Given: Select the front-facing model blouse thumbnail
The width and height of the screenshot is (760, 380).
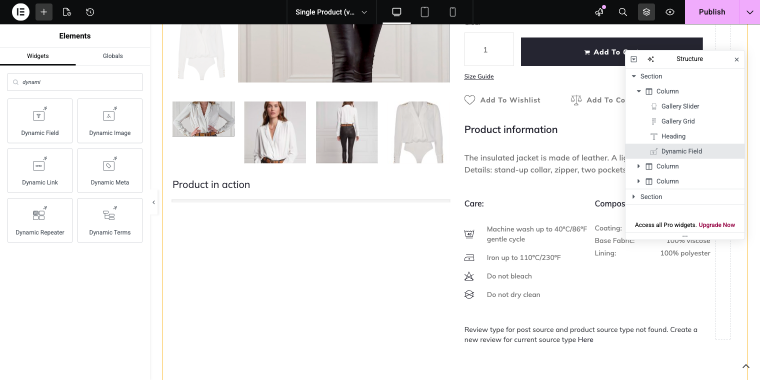Looking at the screenshot, I should click(275, 132).
